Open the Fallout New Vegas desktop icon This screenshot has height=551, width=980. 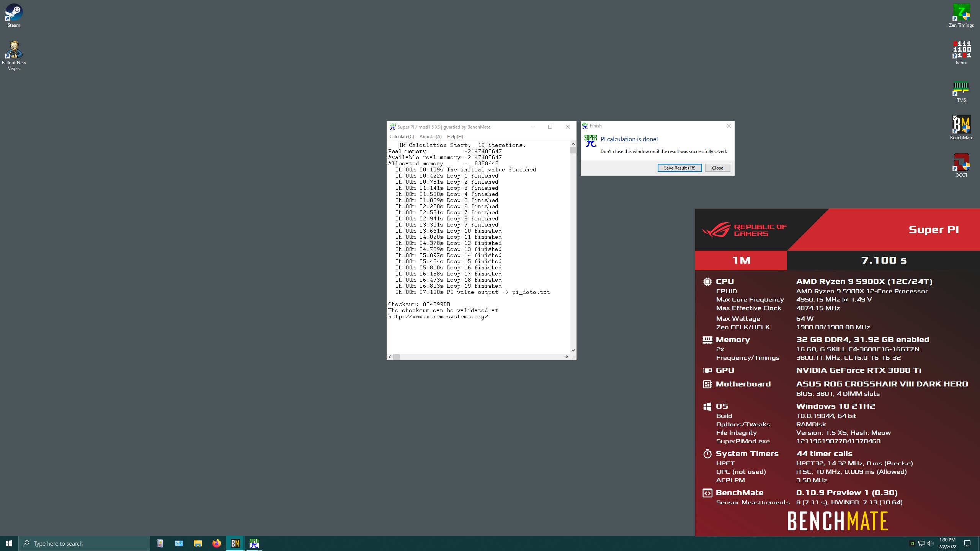[x=14, y=55]
